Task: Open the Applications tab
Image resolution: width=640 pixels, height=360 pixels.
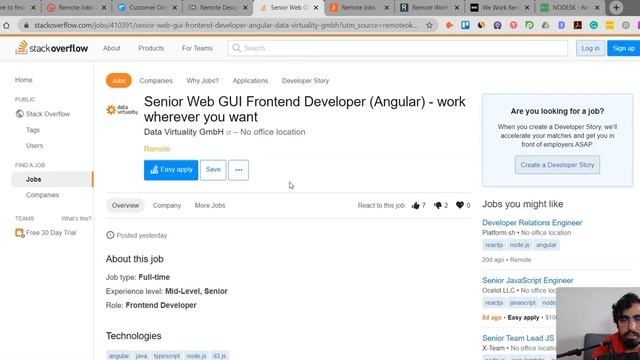Action: click(x=250, y=81)
